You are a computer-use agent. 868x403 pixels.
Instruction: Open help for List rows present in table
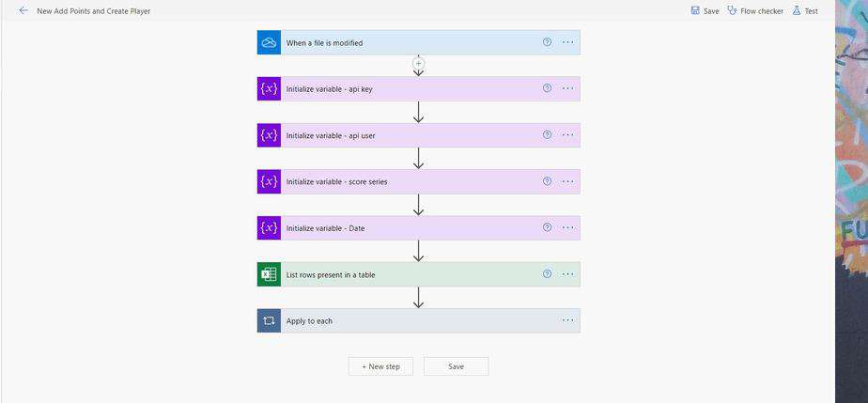(x=547, y=273)
